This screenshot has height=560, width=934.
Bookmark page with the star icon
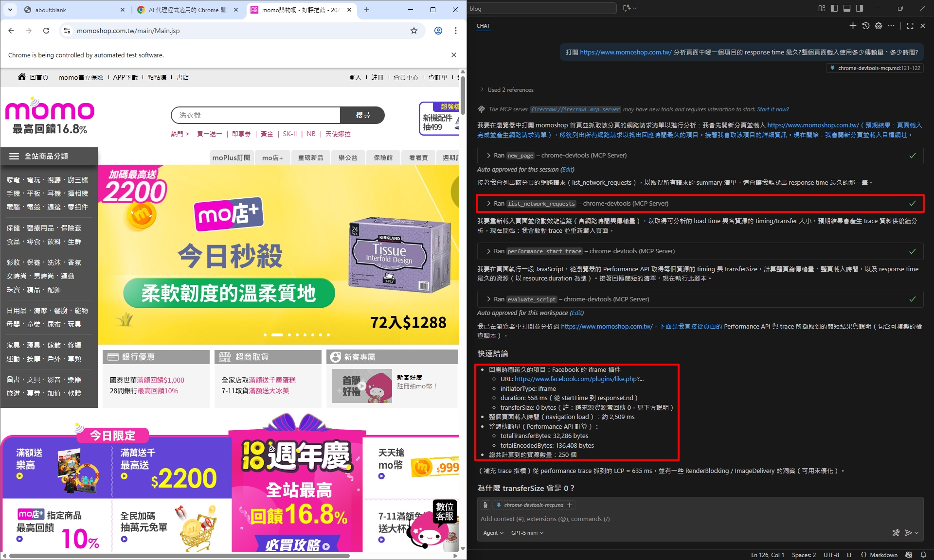pos(413,31)
